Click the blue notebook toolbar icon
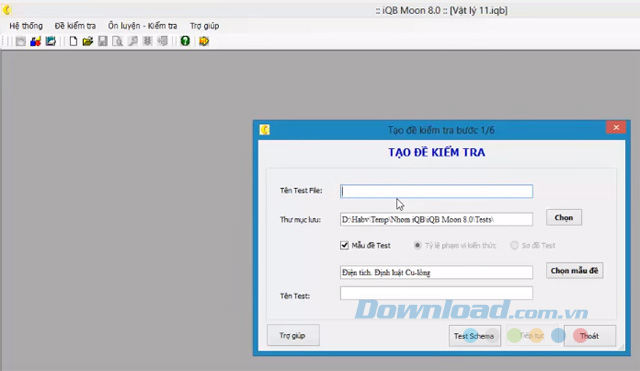Image resolution: width=640 pixels, height=371 pixels. (x=51, y=41)
